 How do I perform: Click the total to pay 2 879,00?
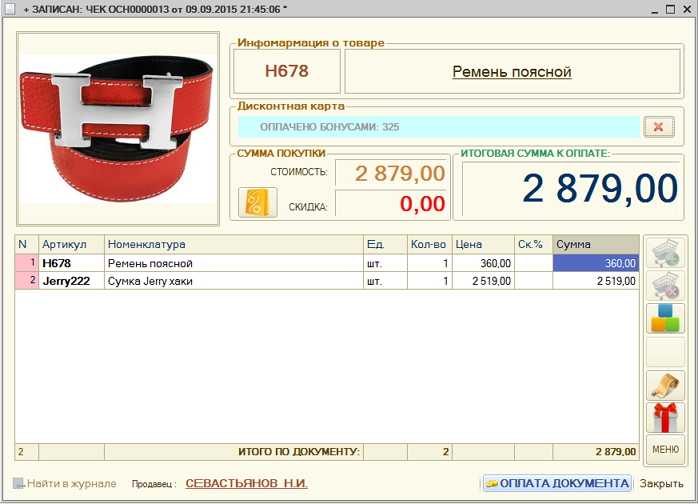(571, 189)
